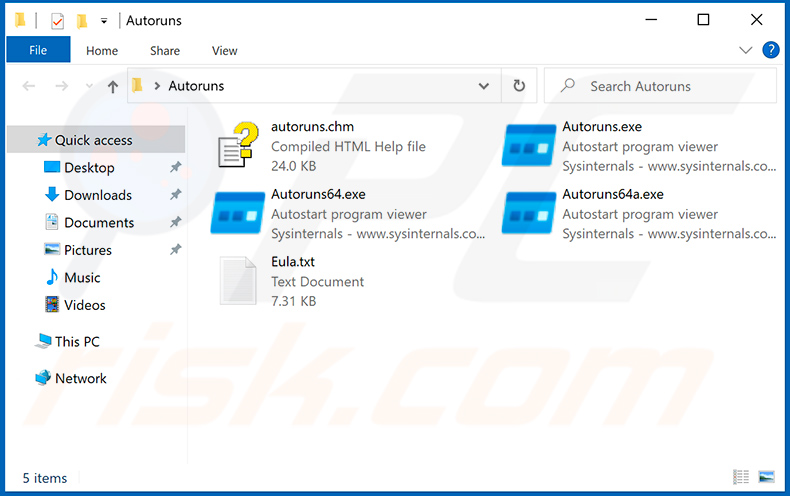Screen dimensions: 790x496
Task: Open the View ribbon tab
Action: 224,50
